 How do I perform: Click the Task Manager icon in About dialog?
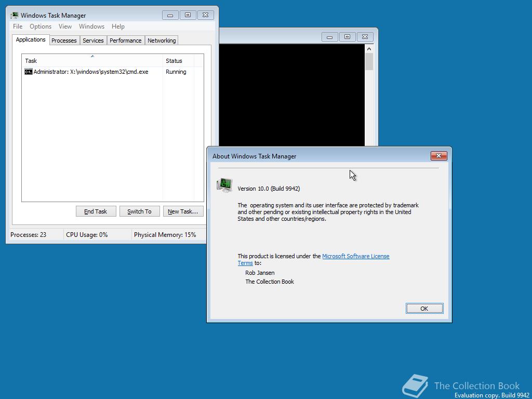(x=224, y=185)
